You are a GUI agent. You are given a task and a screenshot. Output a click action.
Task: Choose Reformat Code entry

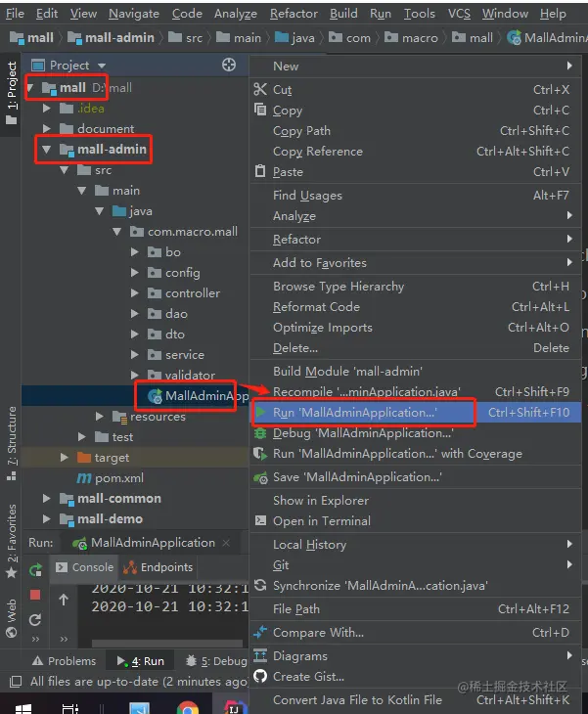[x=416, y=307]
